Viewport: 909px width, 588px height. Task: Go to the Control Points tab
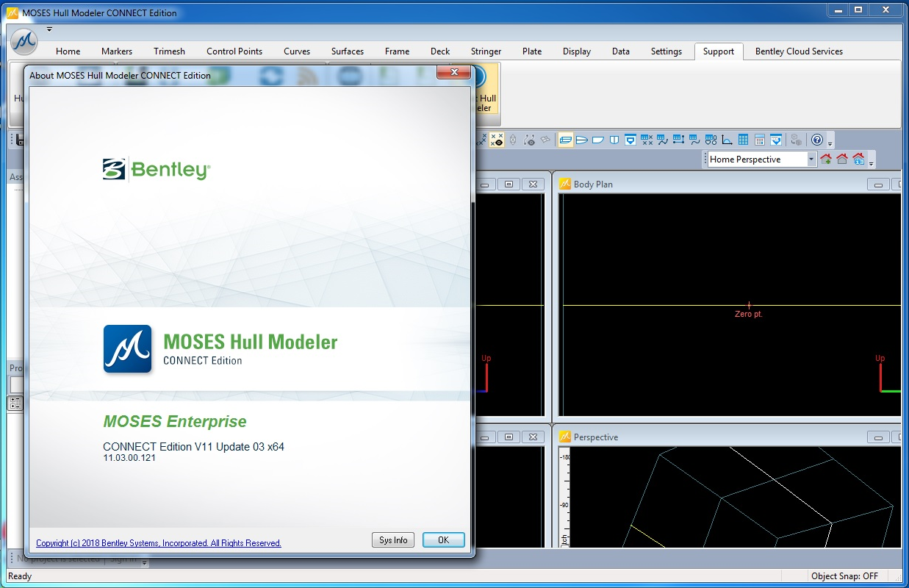click(234, 51)
